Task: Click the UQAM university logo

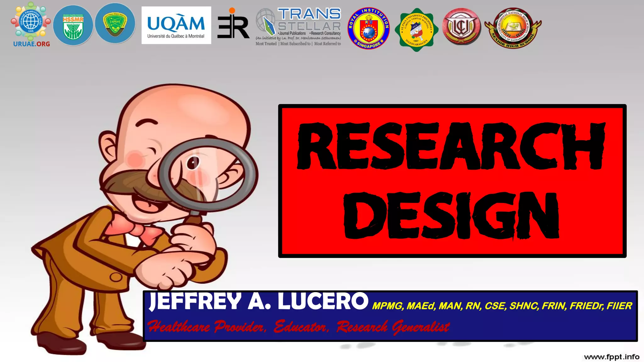Action: (x=176, y=25)
